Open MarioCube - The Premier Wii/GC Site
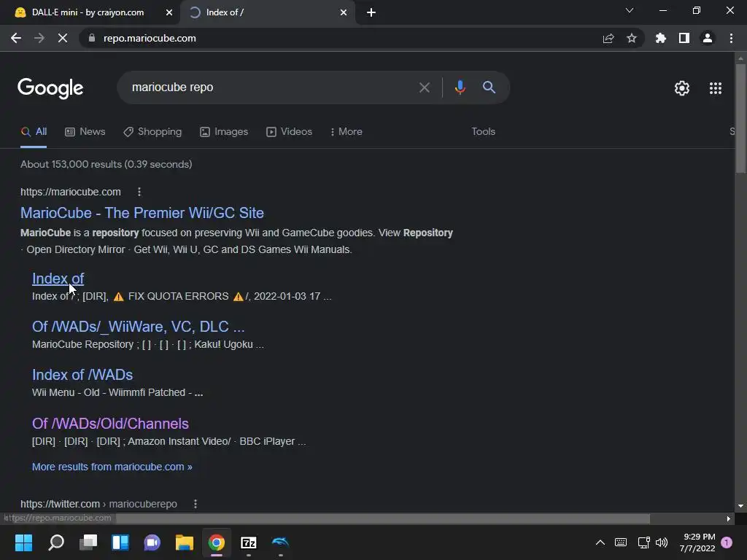The height and width of the screenshot is (560, 747). [142, 213]
